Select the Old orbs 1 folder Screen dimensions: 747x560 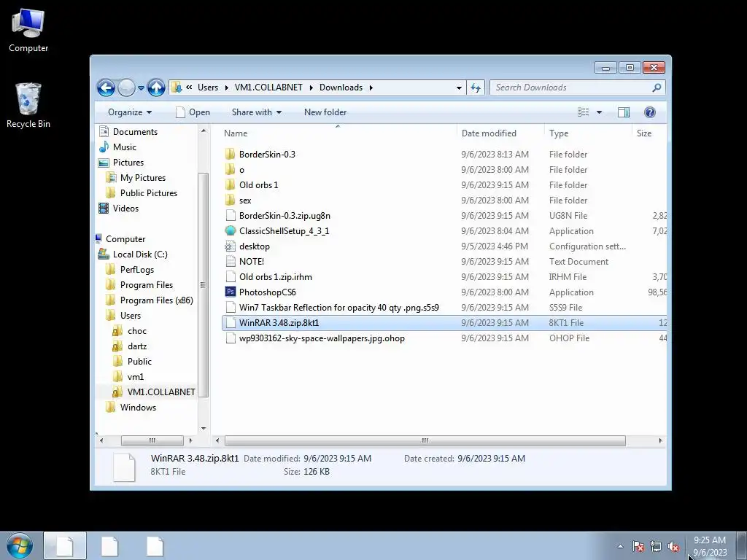click(259, 184)
